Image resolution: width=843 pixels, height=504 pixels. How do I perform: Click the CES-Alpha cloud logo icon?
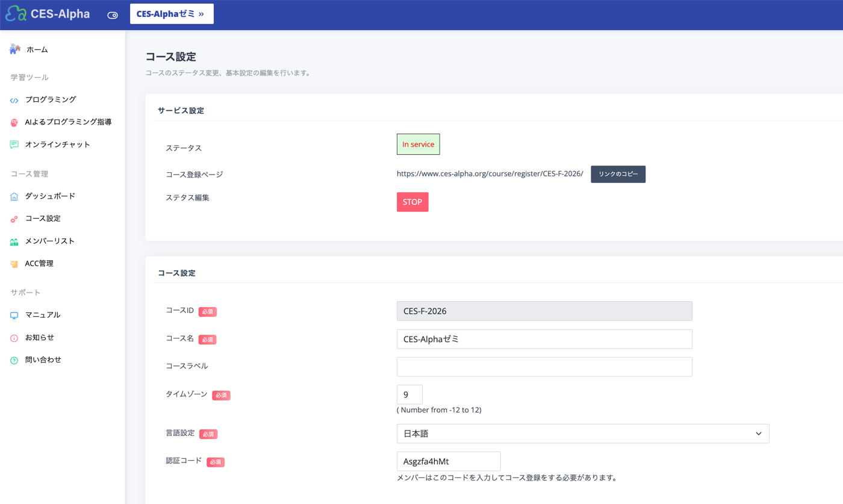15,14
